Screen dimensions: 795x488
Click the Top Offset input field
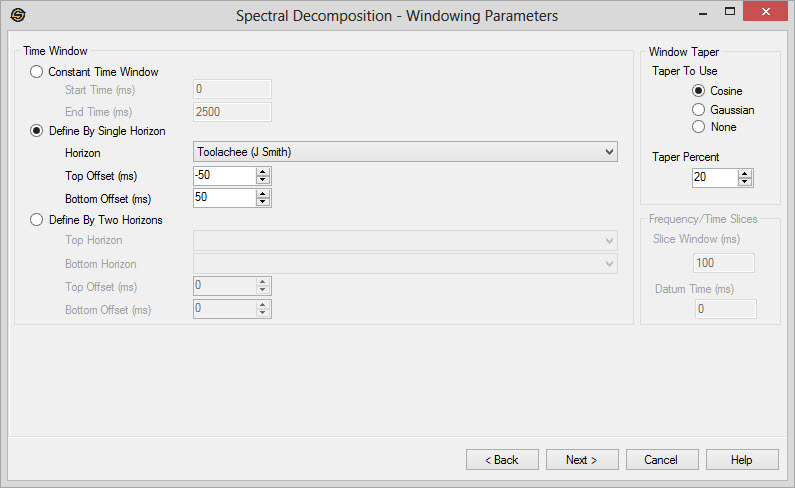[224, 176]
